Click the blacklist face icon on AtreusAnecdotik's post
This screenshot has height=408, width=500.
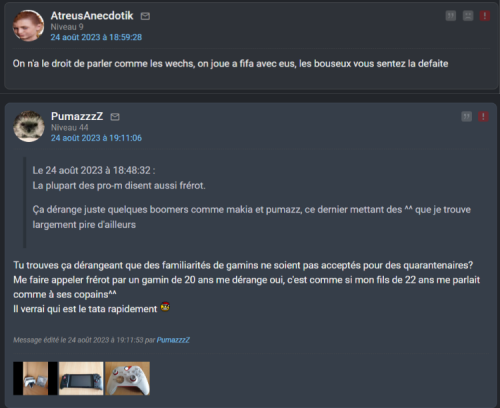(468, 16)
